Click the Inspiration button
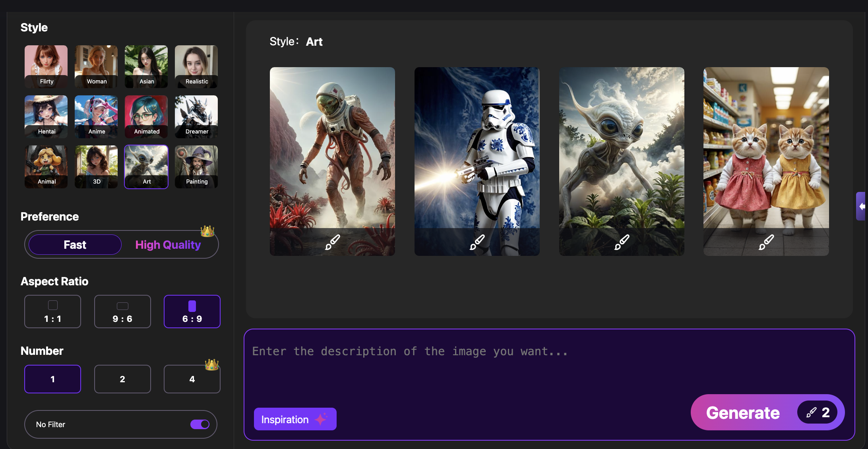Viewport: 868px width, 449px height. click(295, 419)
